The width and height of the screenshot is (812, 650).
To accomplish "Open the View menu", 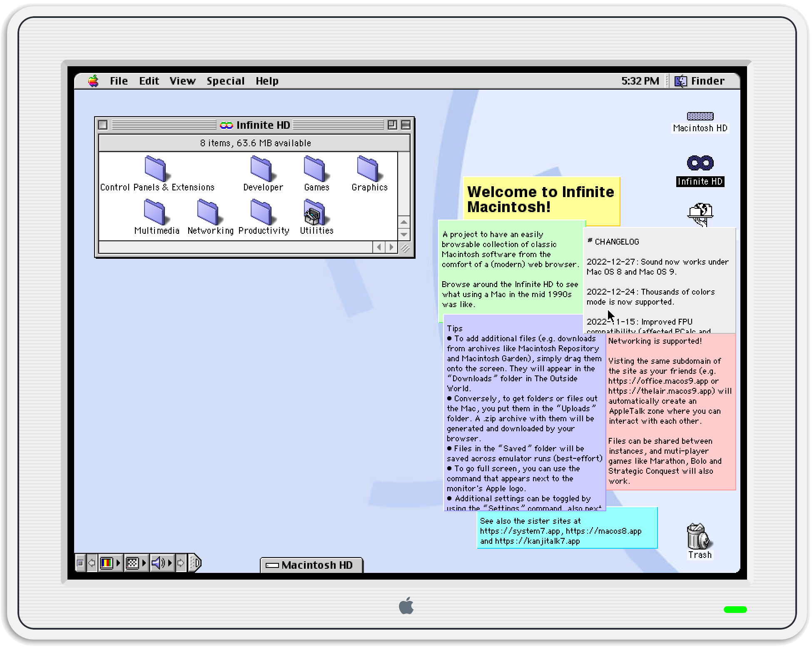I will click(x=182, y=81).
